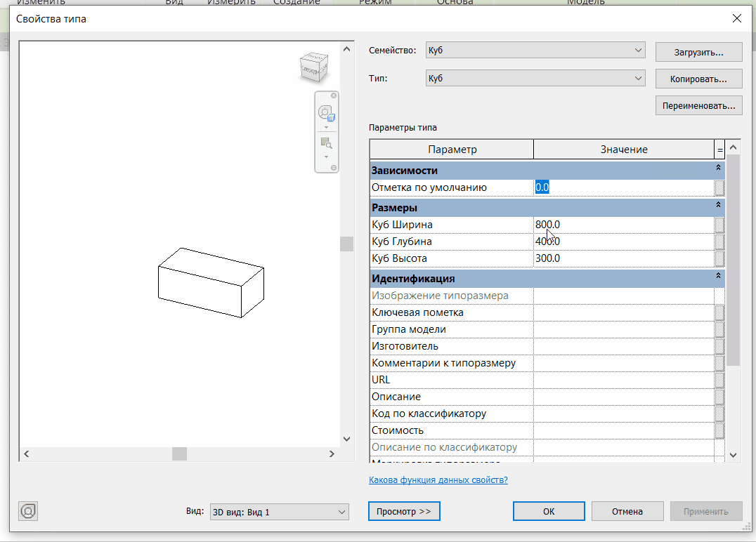Collapse the Размеры group
The image size is (756, 542).
718,204
